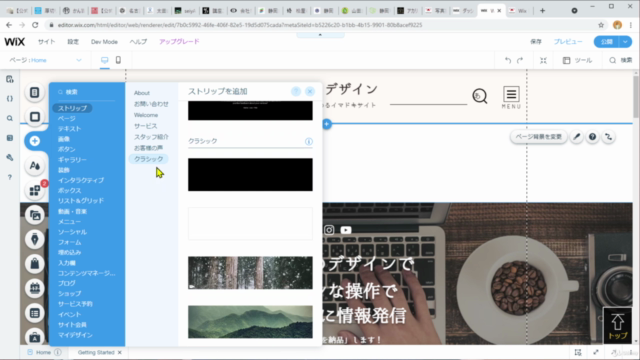Click the search icon on site header
Screen dimensions: 640x360
(x=480, y=96)
